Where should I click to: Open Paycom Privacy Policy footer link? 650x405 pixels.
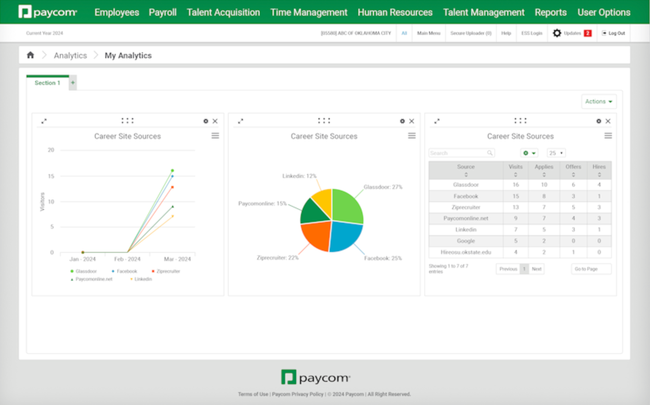[298, 394]
